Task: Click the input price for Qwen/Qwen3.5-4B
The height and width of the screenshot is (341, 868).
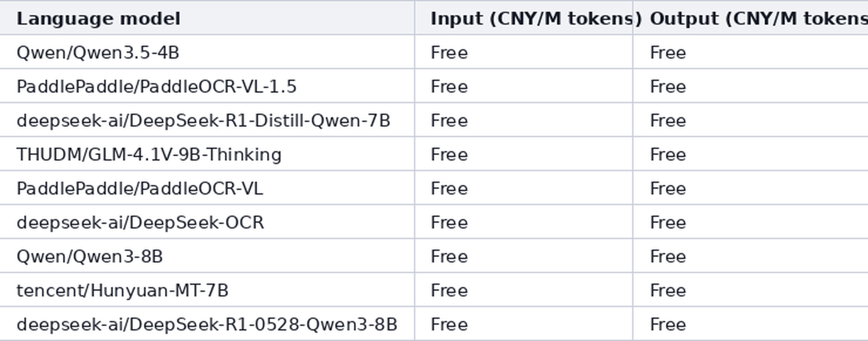Action: pos(449,53)
